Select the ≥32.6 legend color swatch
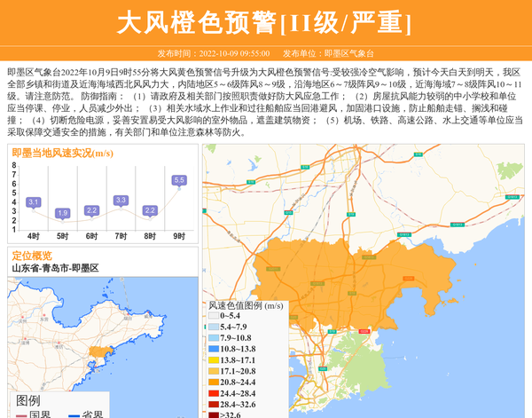 coord(214,415)
